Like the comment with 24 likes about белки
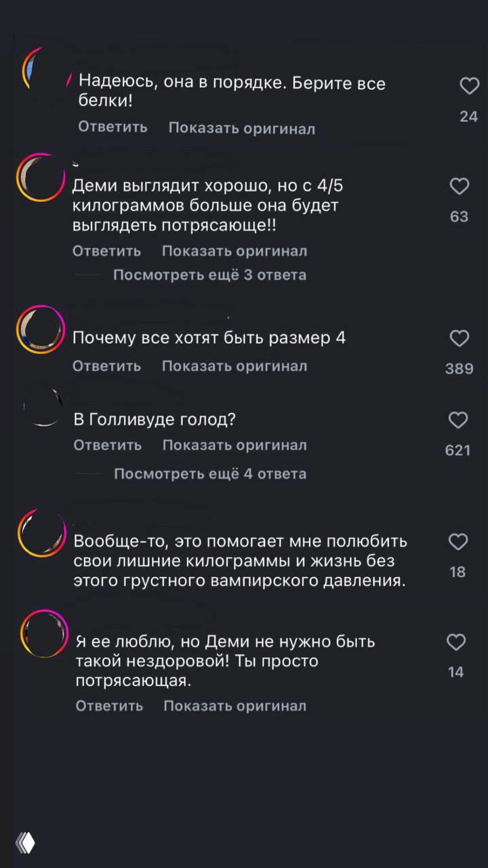Screen dimensions: 488x868 coord(469,86)
